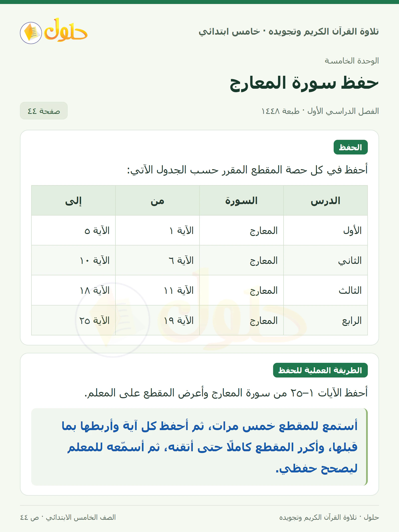Click the حلول logo at the top

[54, 31]
